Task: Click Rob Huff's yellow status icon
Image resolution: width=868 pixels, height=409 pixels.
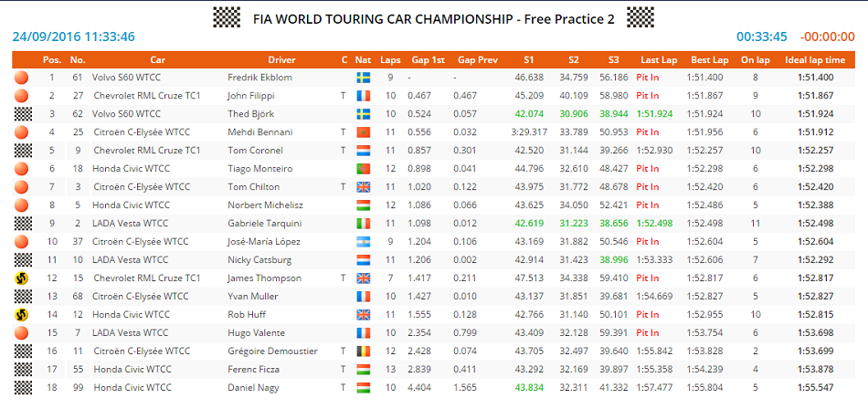Action: coord(22,315)
